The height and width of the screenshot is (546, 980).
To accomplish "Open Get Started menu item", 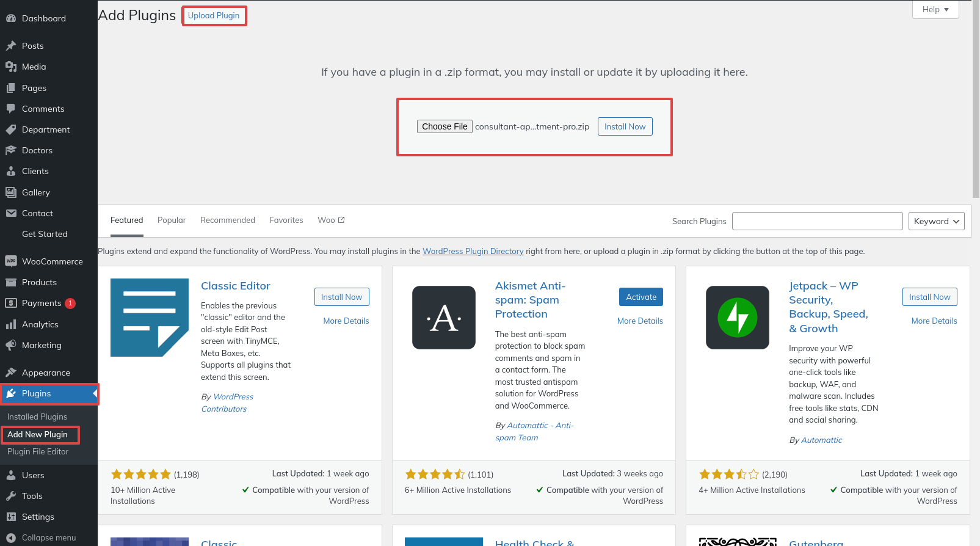I will 45,234.
